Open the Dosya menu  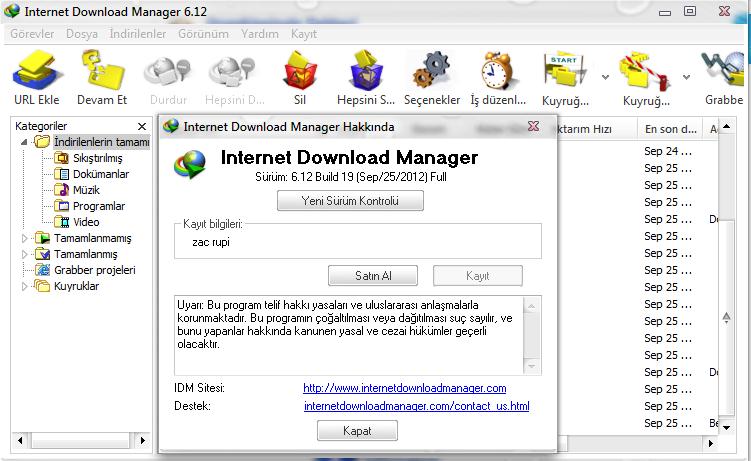82,34
